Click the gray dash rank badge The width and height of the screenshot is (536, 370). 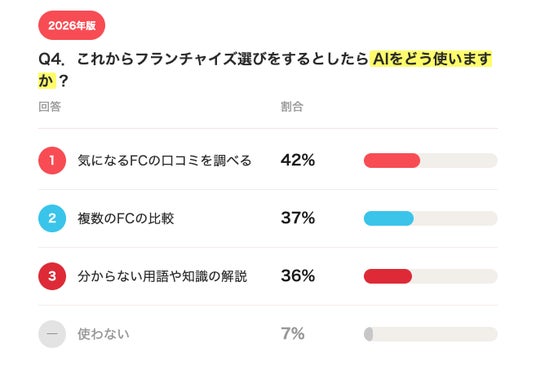pos(52,334)
